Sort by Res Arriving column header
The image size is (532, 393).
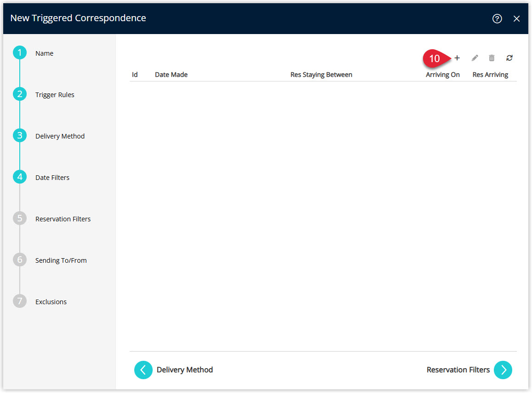coord(490,75)
